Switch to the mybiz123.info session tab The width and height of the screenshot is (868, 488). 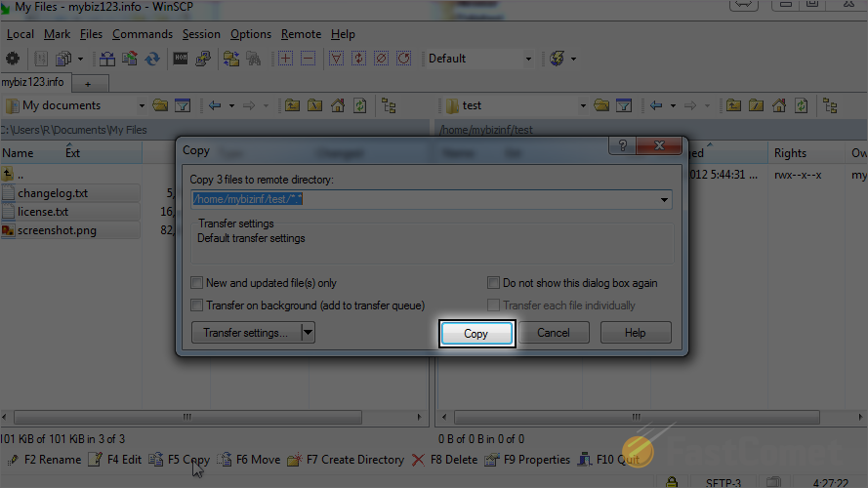[33, 82]
